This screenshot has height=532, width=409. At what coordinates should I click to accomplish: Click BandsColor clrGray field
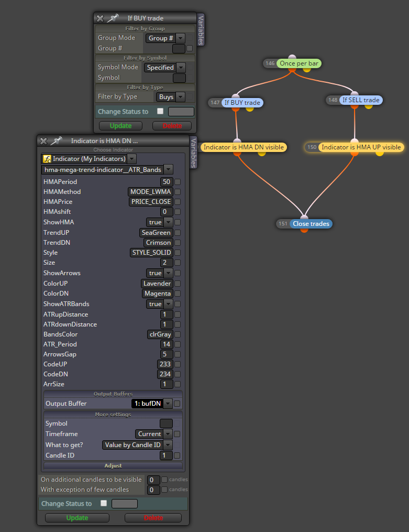[x=160, y=334]
